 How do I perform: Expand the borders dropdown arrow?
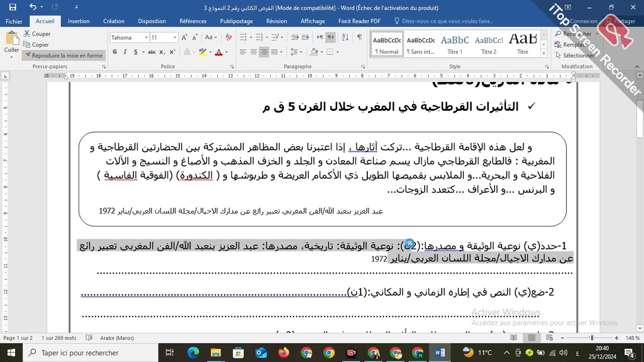(x=338, y=52)
